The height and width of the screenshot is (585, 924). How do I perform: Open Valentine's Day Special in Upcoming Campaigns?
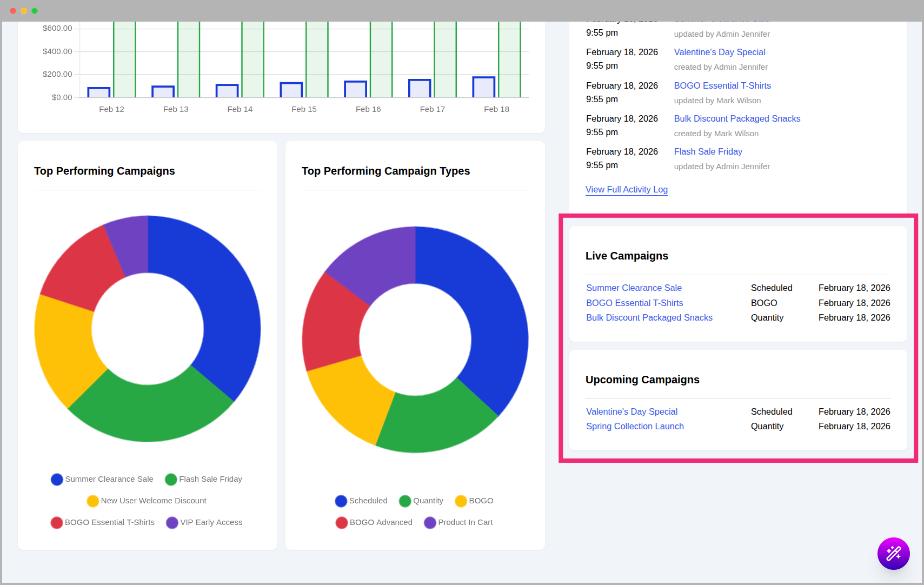click(x=631, y=411)
